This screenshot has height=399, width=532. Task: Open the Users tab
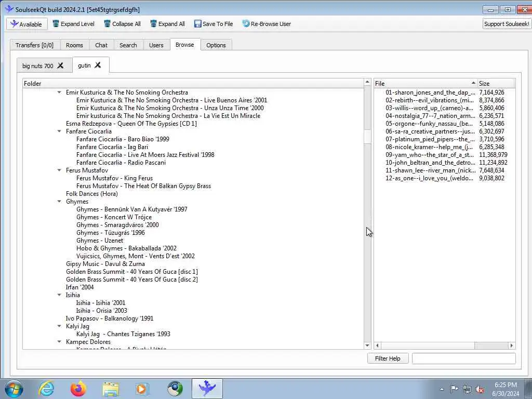click(156, 45)
